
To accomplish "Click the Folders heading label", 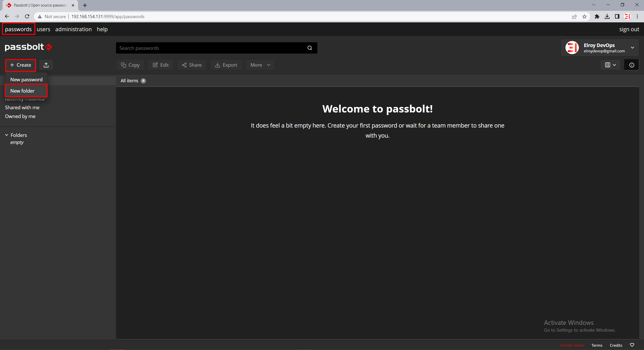I will pyautogui.click(x=19, y=135).
